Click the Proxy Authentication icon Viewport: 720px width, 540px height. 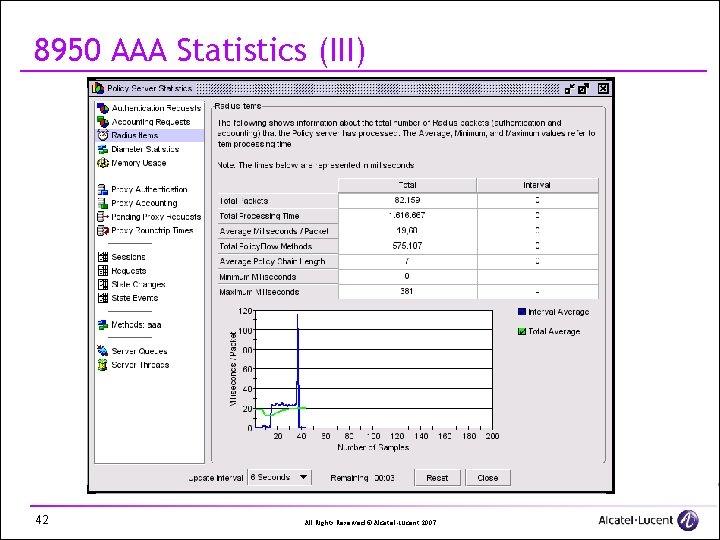click(103, 189)
